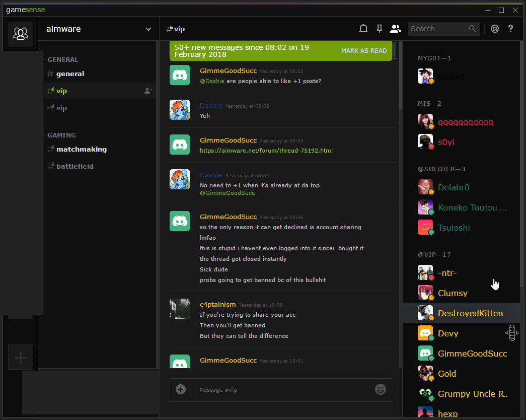Select member Gold in list
526x420 pixels.
click(461, 374)
